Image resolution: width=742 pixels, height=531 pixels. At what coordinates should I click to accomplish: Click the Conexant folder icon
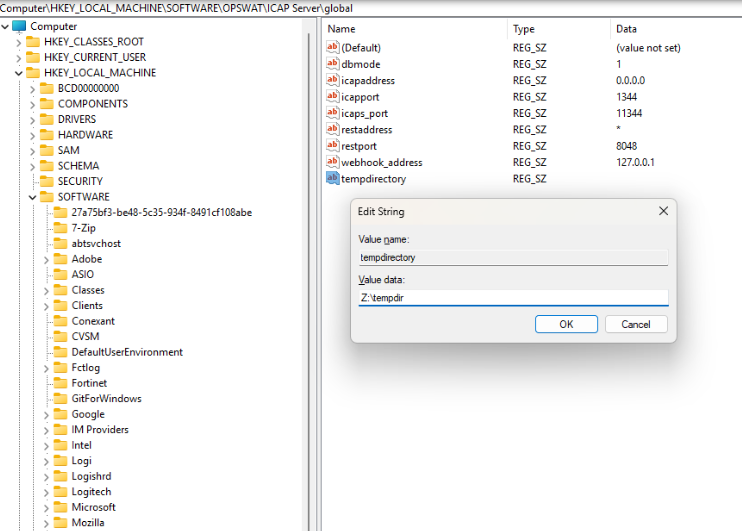(61, 321)
